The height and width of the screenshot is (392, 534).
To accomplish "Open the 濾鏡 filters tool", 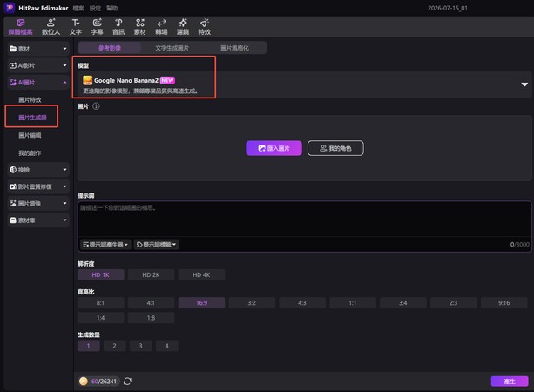I will [183, 27].
